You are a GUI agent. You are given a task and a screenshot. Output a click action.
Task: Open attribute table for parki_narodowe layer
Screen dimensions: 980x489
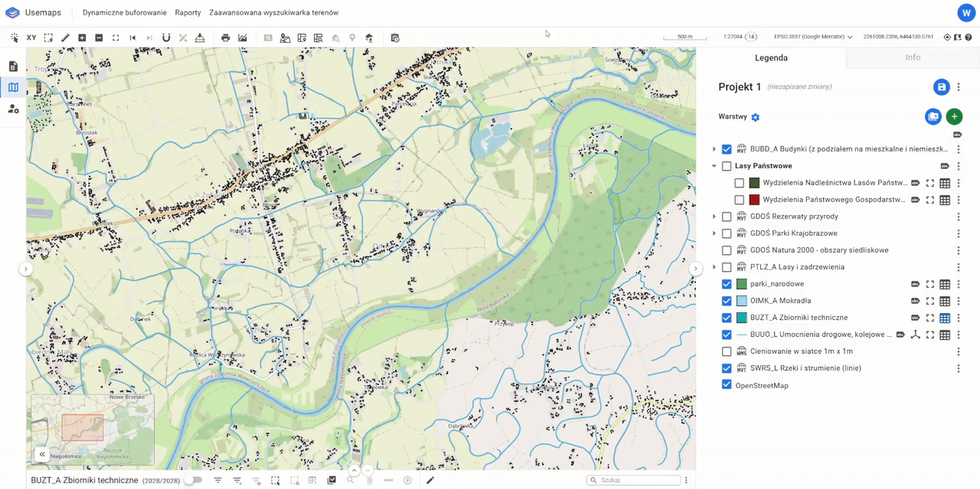click(945, 284)
